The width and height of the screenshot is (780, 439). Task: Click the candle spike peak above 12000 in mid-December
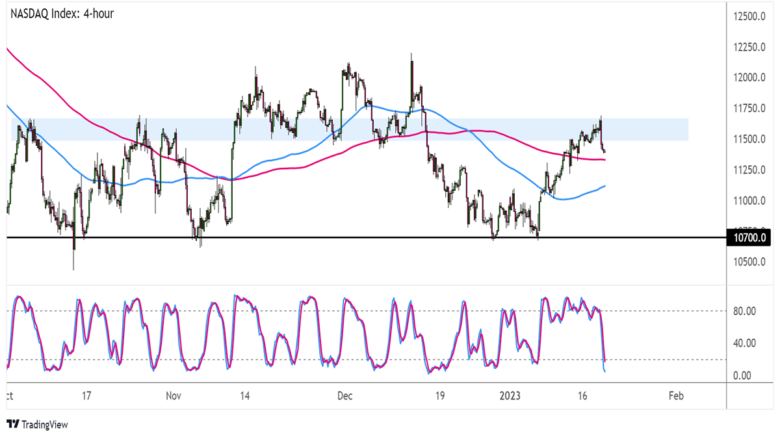412,60
